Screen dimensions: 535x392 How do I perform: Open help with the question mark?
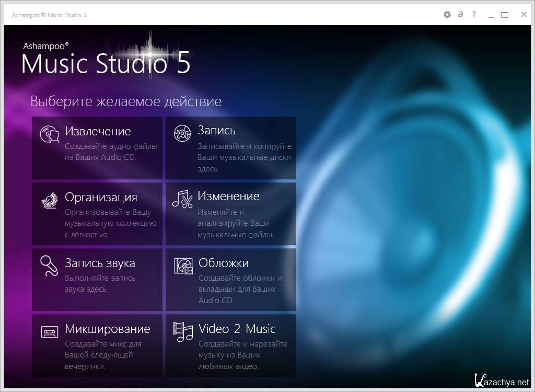click(474, 15)
